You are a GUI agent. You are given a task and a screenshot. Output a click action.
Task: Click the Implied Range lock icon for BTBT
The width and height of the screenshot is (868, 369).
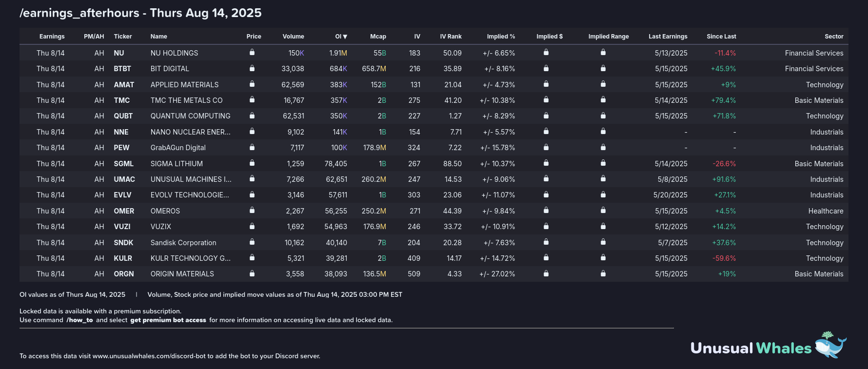point(603,68)
